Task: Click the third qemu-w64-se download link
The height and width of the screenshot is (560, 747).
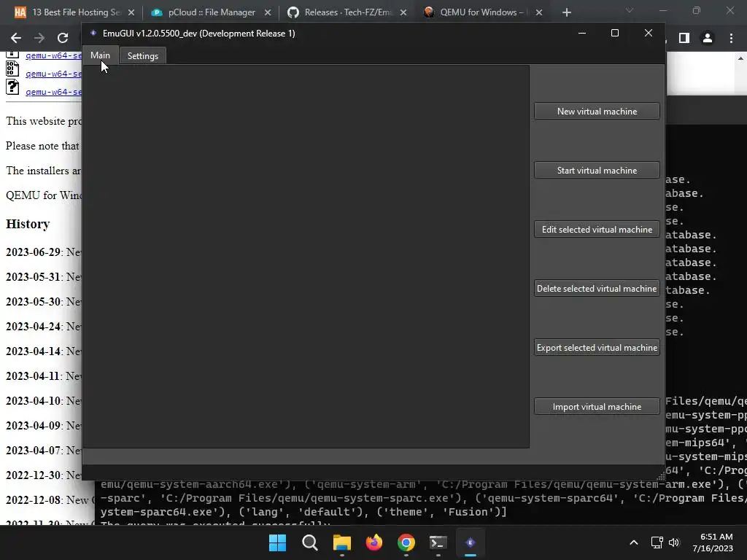Action: tap(53, 92)
